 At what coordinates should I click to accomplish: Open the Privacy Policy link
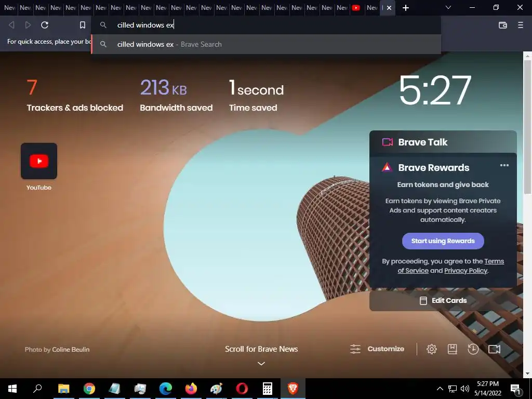[466, 270]
